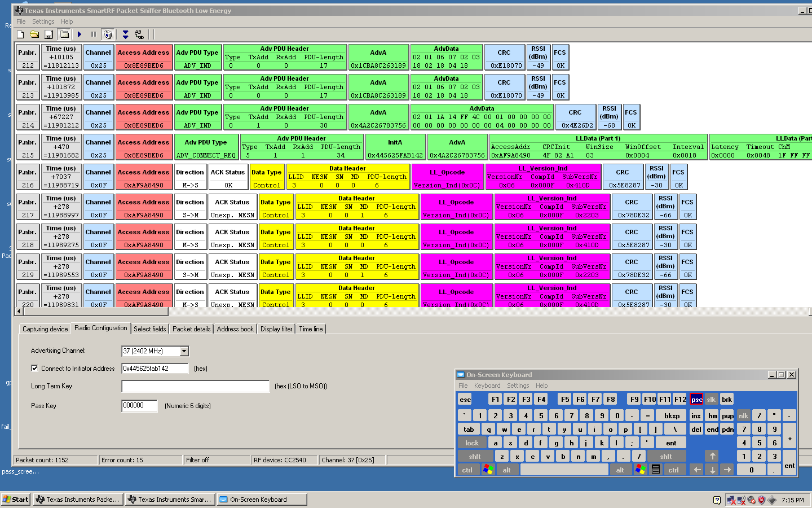Select the Radio Configuration tab

[x=101, y=328]
